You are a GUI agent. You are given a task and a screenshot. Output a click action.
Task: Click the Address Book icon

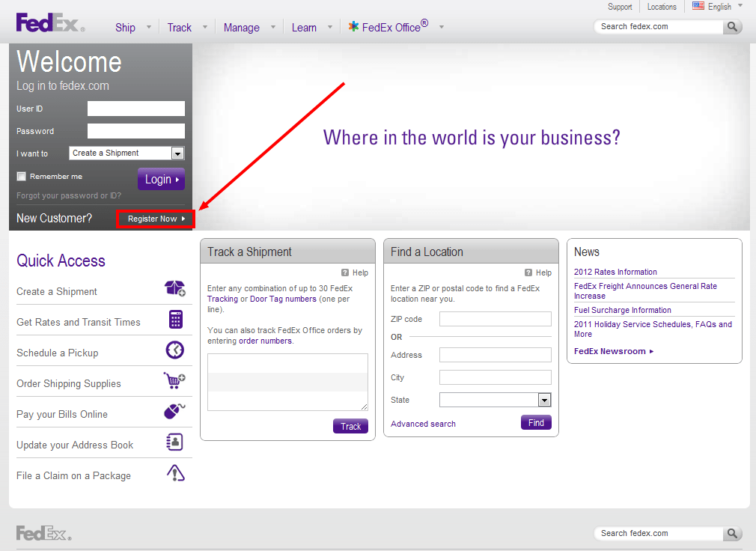point(174,442)
